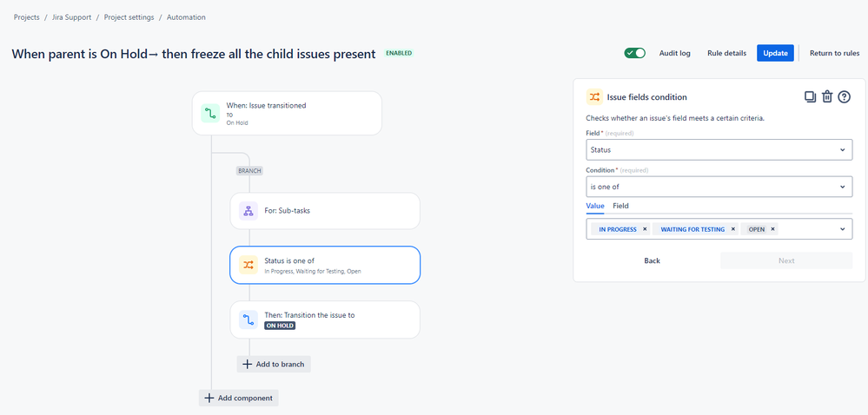Screen dimensions: 868x415
Task: Click the Transition the issue action icon
Action: pos(248,319)
